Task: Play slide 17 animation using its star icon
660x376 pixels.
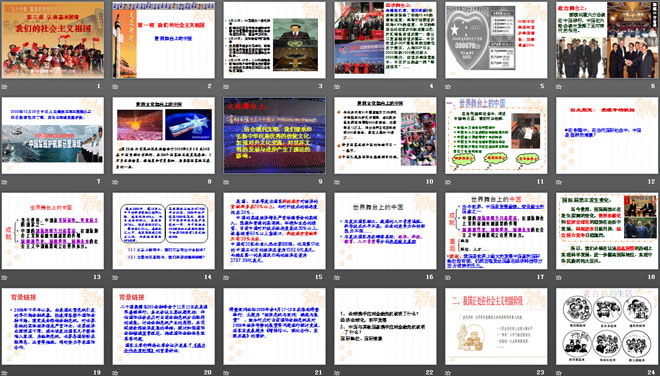Action: coord(448,277)
